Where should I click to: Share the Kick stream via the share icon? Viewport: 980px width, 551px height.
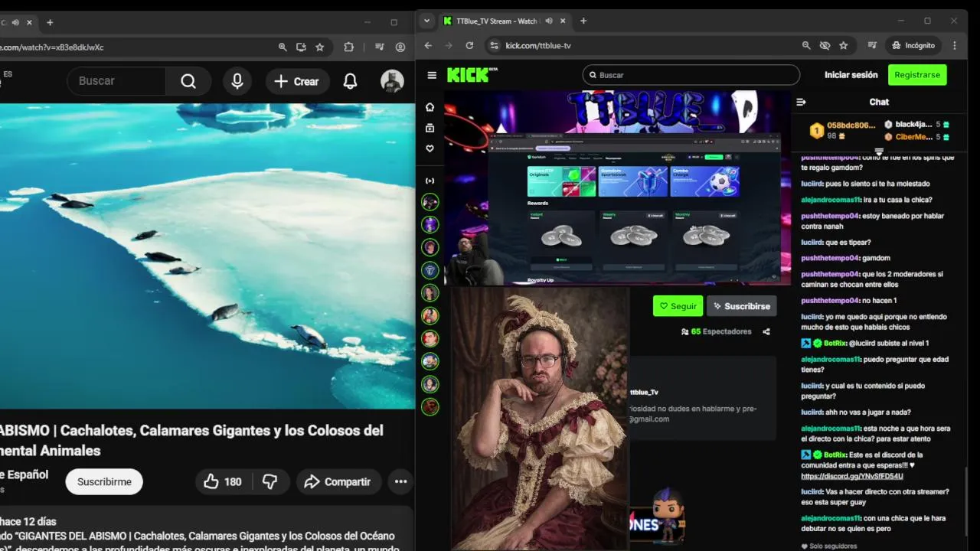pyautogui.click(x=766, y=331)
